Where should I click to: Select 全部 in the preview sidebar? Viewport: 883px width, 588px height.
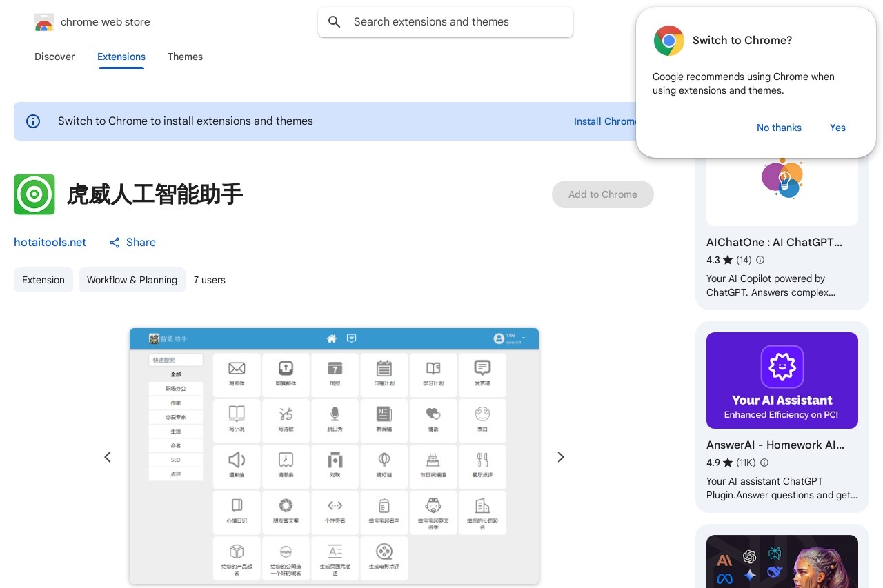tap(176, 374)
